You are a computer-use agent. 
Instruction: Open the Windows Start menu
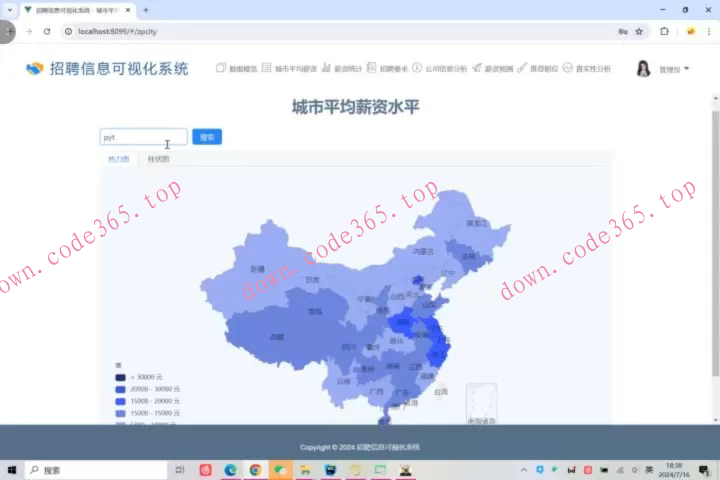pos(12,470)
